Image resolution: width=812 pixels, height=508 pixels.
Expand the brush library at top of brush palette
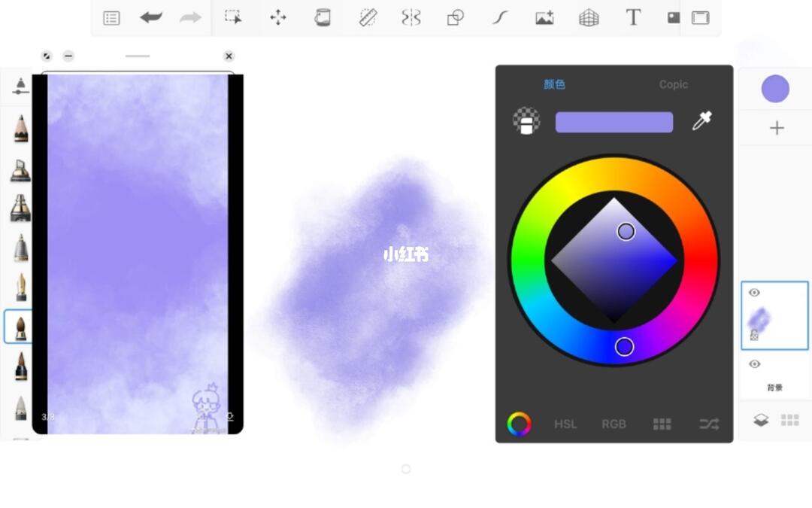pos(20,86)
